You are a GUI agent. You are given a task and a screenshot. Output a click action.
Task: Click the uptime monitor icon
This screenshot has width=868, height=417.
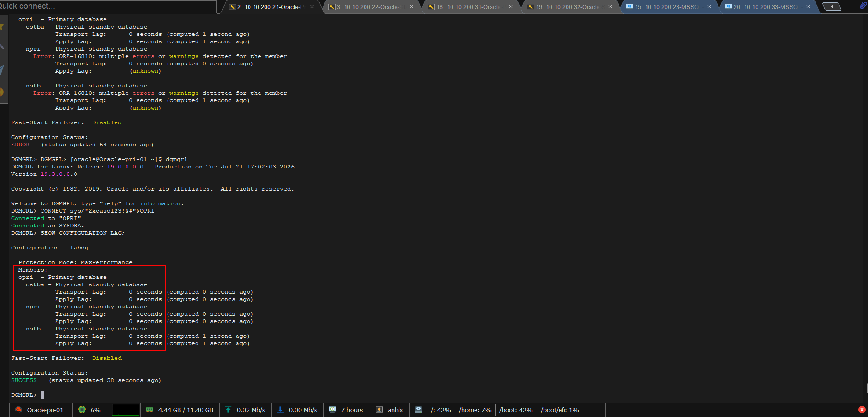pos(332,410)
